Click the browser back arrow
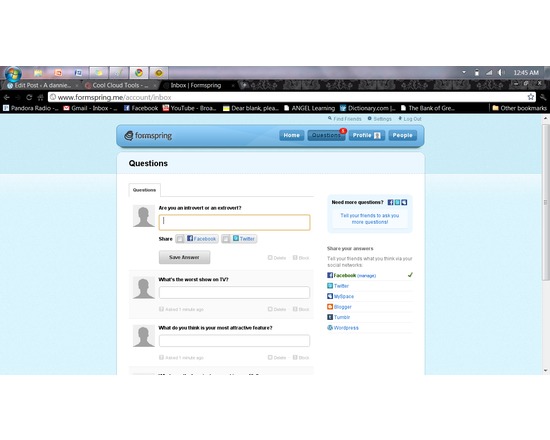550x440 pixels. point(7,97)
